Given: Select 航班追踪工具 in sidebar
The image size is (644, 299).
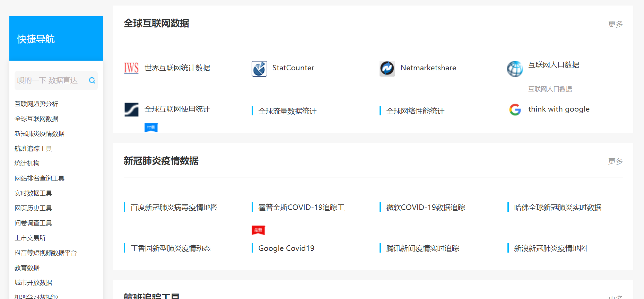Looking at the screenshot, I should point(33,149).
